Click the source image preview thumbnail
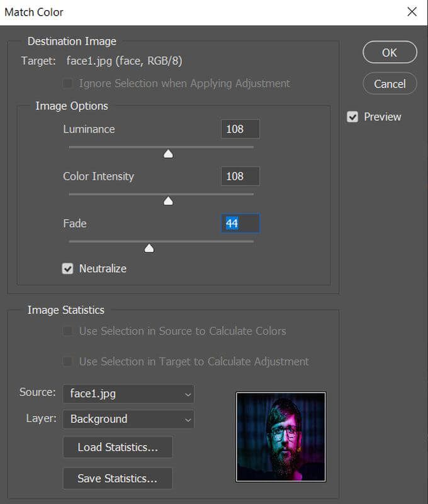 281,437
